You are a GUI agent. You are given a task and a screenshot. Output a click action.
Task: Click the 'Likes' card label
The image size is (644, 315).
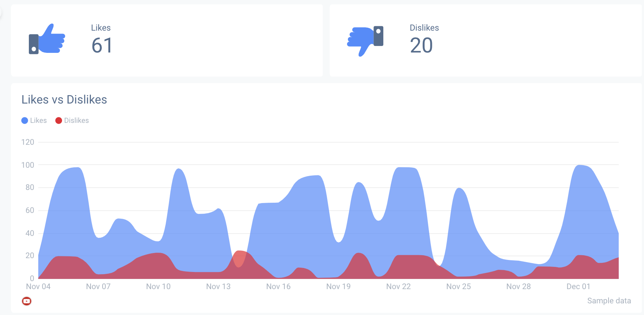coord(101,28)
